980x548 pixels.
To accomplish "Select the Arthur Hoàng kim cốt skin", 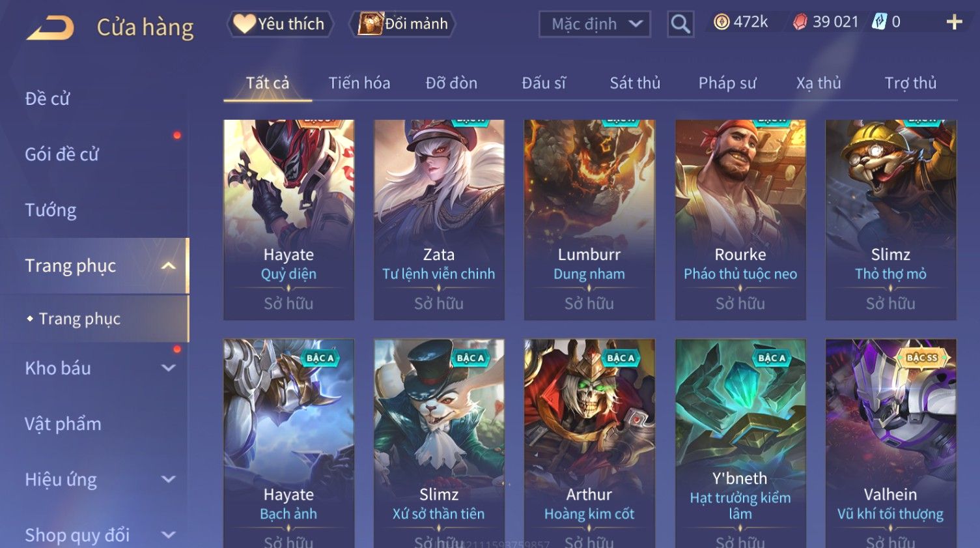I will click(x=589, y=444).
